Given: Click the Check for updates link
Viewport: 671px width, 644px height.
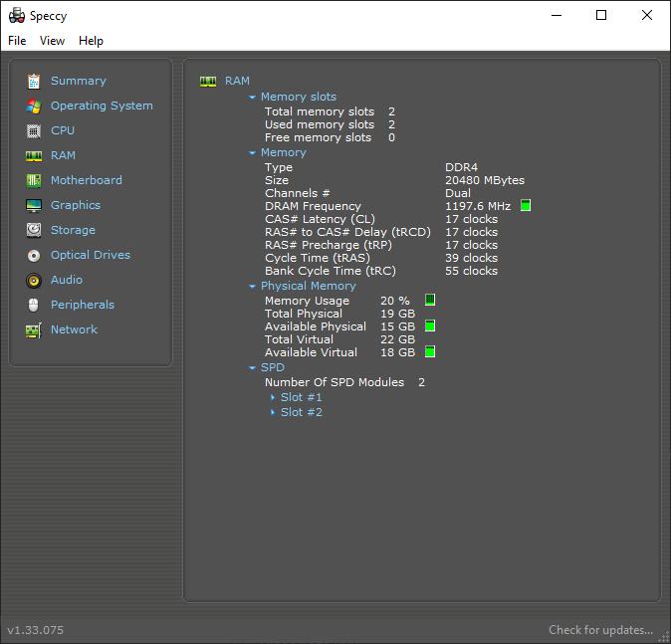Looking at the screenshot, I should [600, 630].
